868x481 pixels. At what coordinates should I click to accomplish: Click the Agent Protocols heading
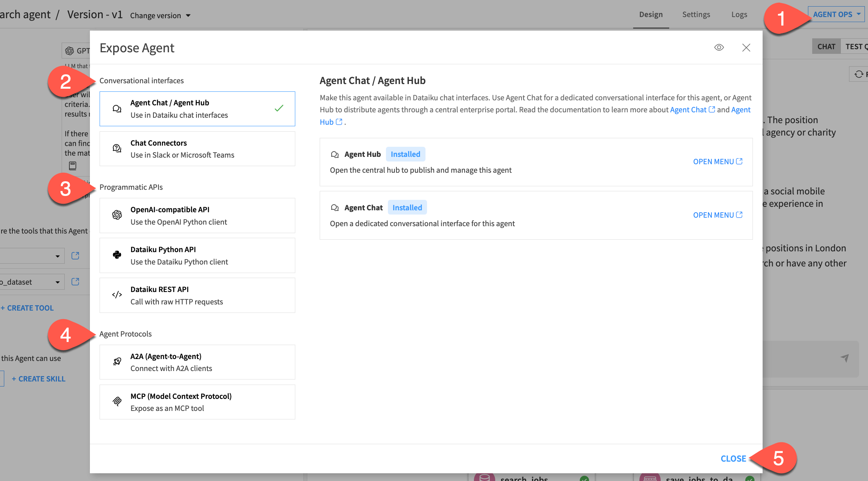click(x=126, y=334)
